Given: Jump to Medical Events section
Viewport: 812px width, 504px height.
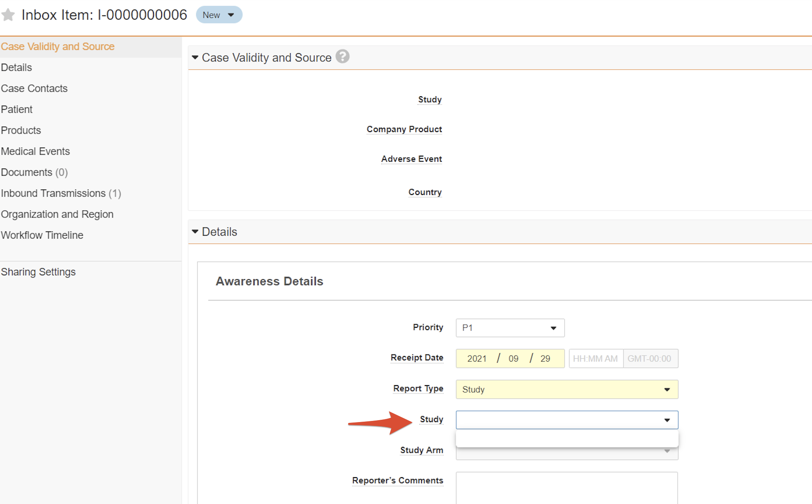Looking at the screenshot, I should click(35, 151).
